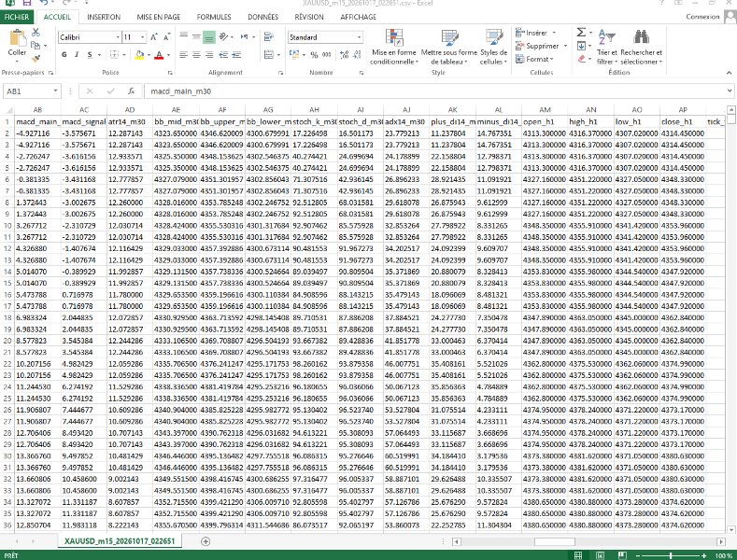Open Rechercher et sélectionner binoculars

641,47
